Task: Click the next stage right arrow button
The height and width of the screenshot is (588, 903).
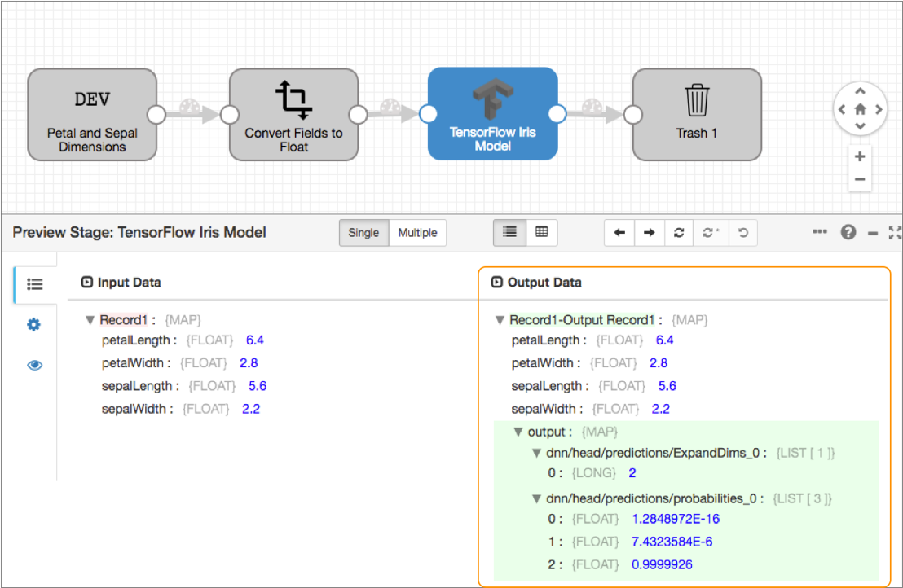Action: 650,233
